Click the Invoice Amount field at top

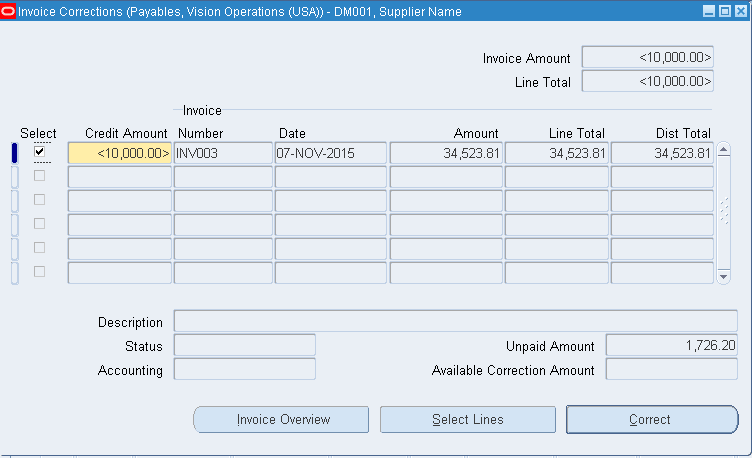[x=648, y=58]
